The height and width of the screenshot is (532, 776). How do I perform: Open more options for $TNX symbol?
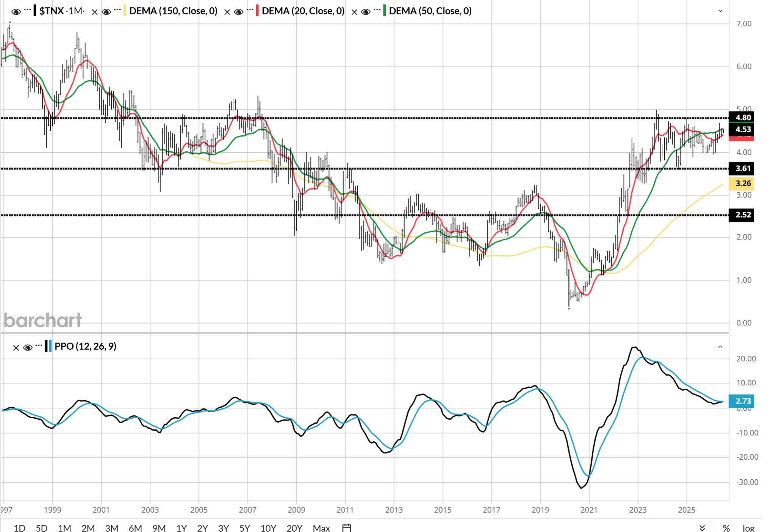pyautogui.click(x=28, y=10)
